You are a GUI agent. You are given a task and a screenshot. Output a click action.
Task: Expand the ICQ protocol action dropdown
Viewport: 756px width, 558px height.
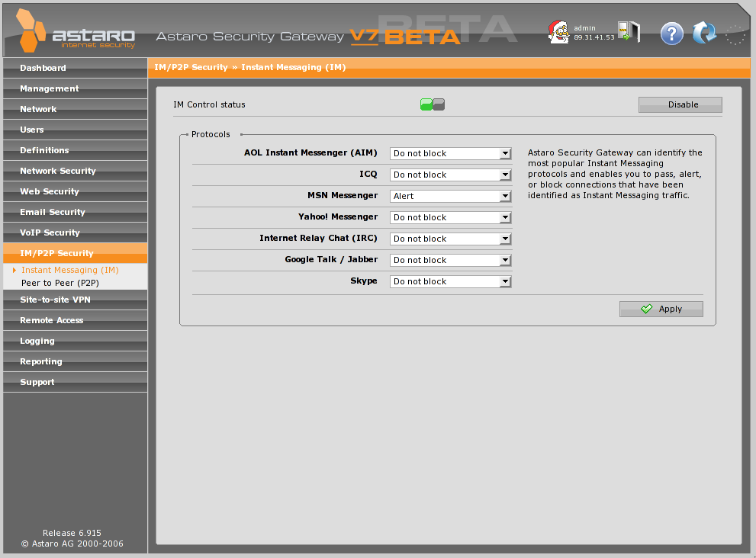pyautogui.click(x=450, y=175)
